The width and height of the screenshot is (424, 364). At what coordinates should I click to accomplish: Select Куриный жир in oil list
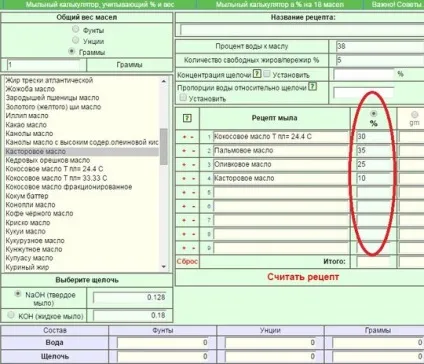[x=27, y=267]
